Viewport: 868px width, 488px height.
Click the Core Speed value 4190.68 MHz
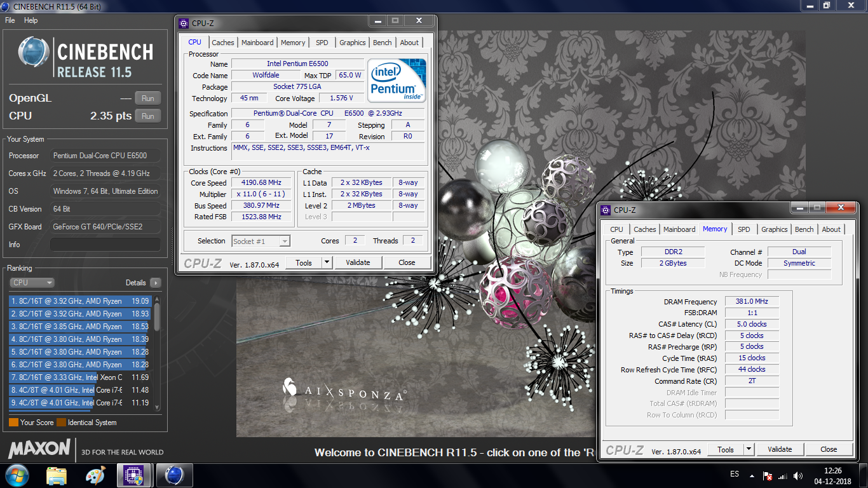tap(261, 183)
